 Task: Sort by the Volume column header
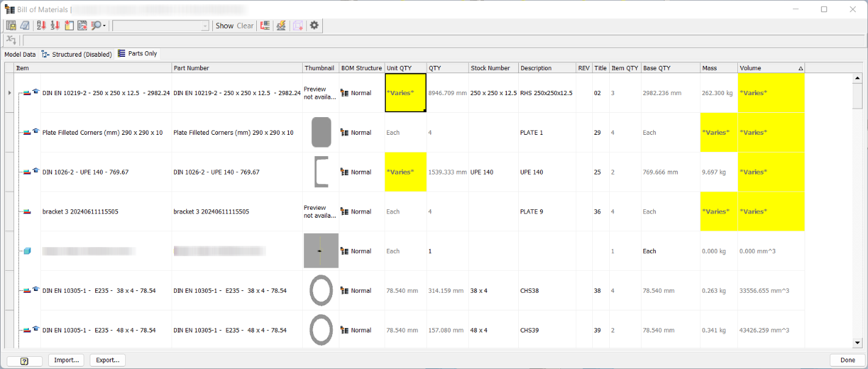[x=771, y=68]
